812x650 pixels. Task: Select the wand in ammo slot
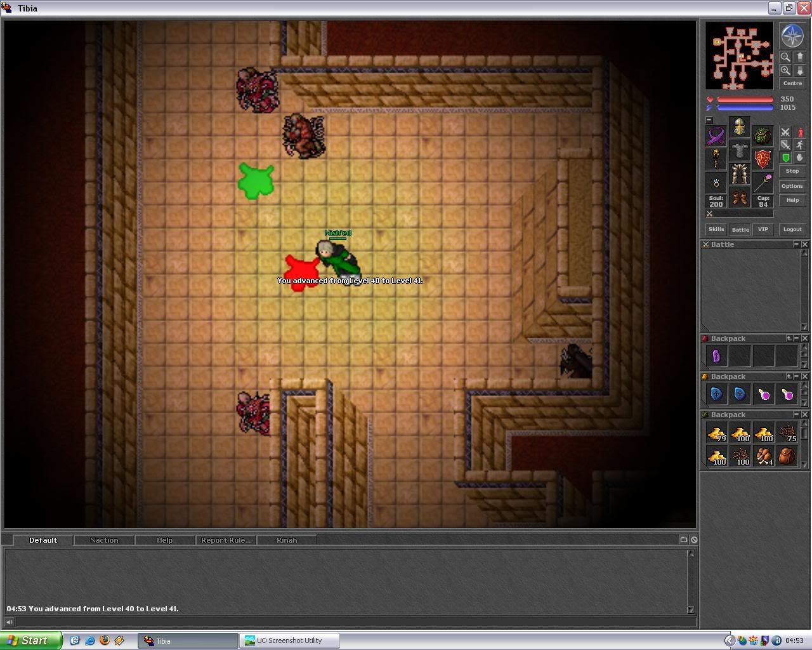(x=763, y=183)
